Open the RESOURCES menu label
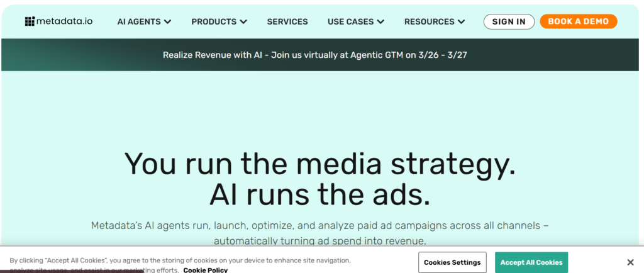The width and height of the screenshot is (644, 273). [430, 21]
